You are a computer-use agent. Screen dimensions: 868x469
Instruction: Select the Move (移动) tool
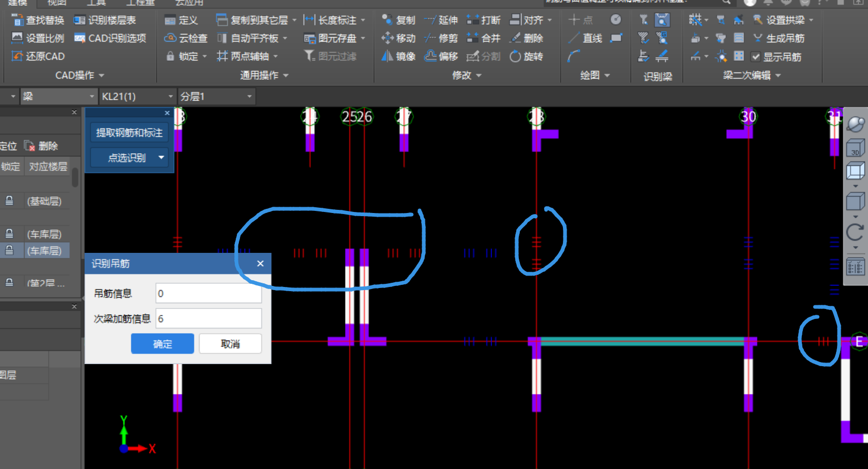399,38
